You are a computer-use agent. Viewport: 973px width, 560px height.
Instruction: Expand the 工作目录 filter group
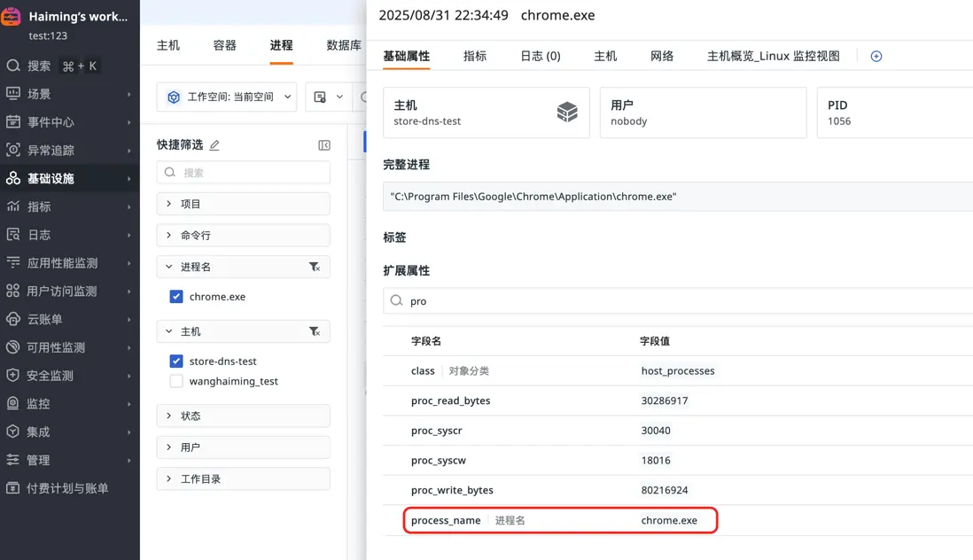[243, 478]
